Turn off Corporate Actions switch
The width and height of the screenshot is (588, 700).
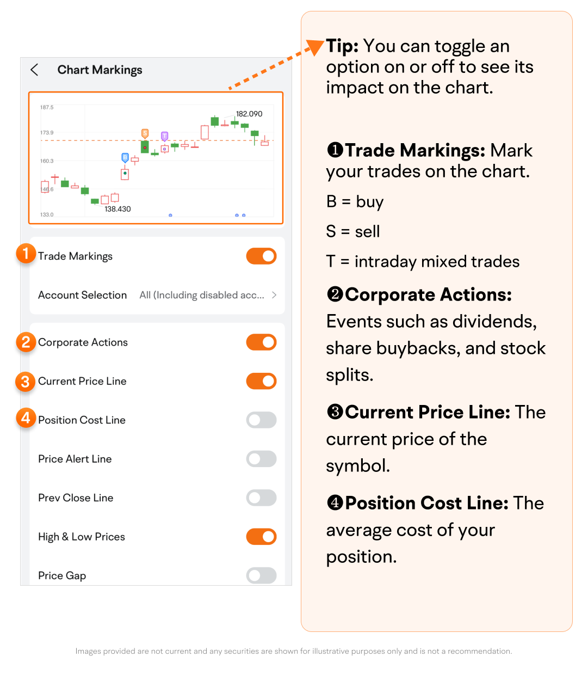coord(261,342)
